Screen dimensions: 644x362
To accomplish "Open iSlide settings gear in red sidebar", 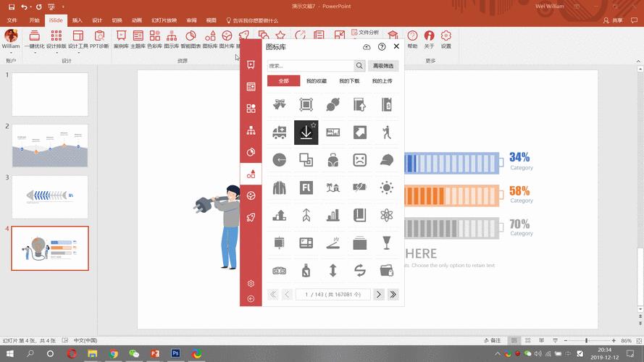I will click(251, 283).
